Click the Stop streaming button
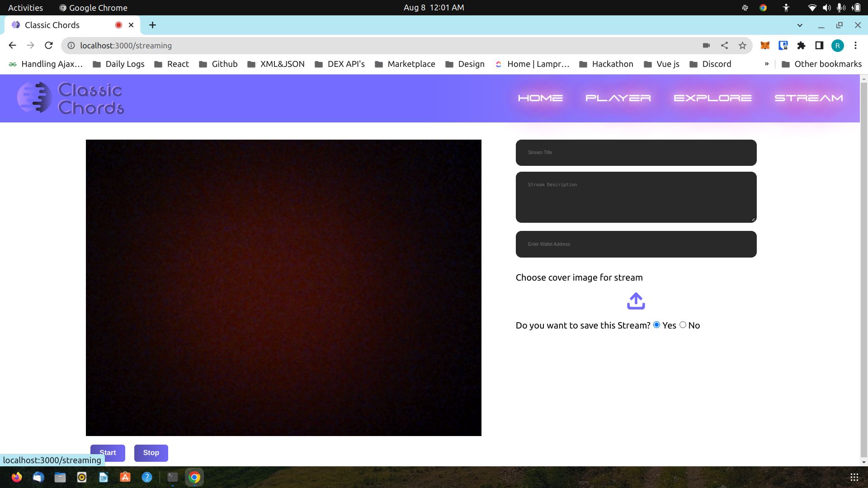 click(x=151, y=452)
